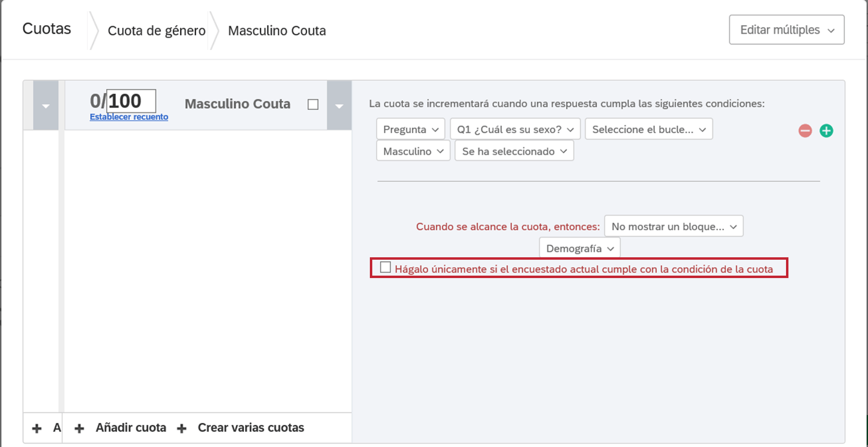
Task: Open the gray arrow menu right of Masculino Couta
Action: pos(339,105)
